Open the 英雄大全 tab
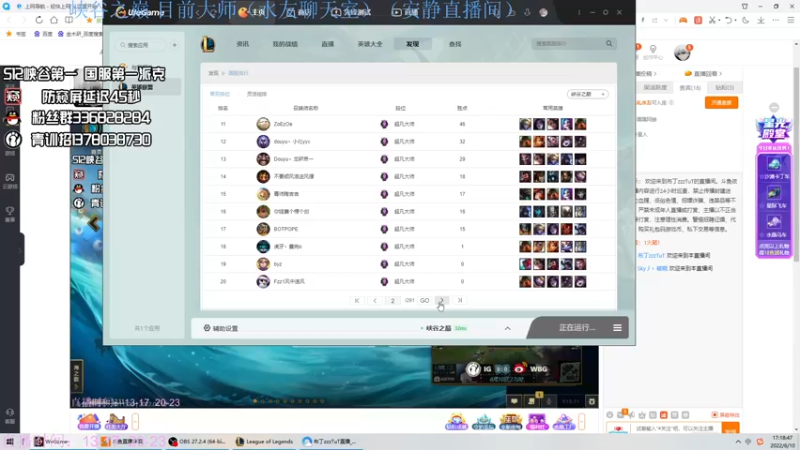 370,44
